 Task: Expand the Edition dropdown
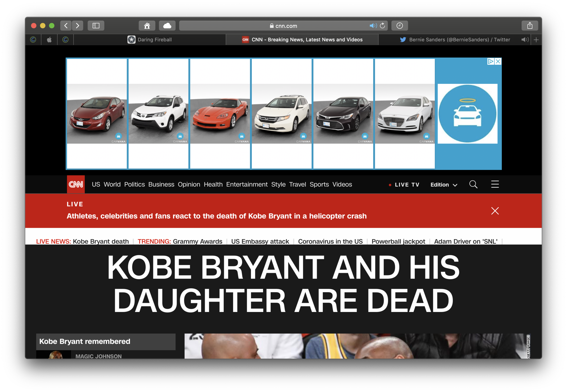click(444, 185)
